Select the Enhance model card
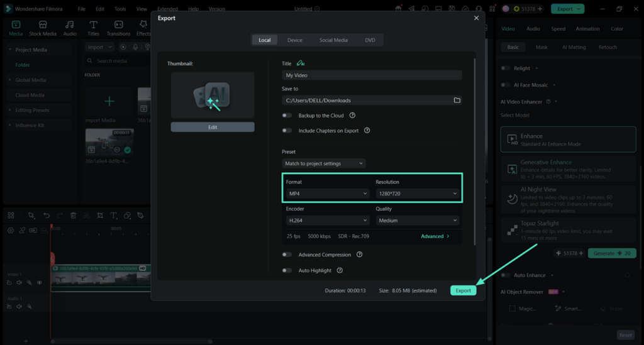644x345 pixels. pyautogui.click(x=568, y=140)
